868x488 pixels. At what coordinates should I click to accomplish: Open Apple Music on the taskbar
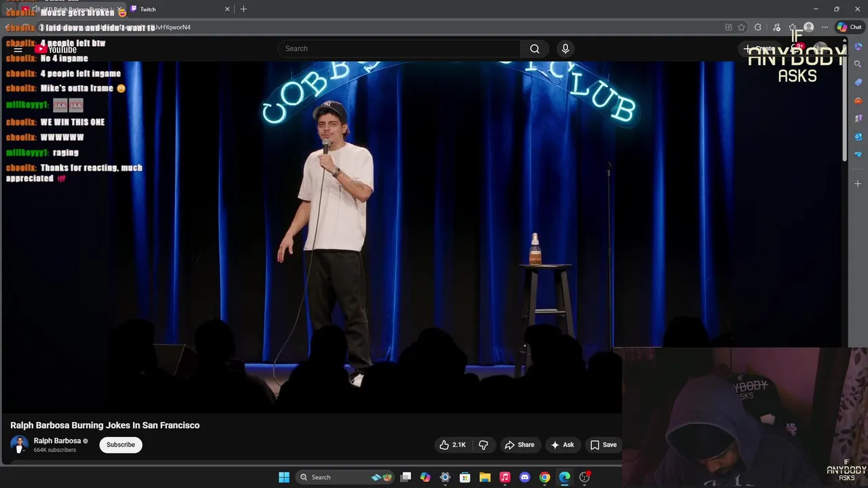point(505,477)
